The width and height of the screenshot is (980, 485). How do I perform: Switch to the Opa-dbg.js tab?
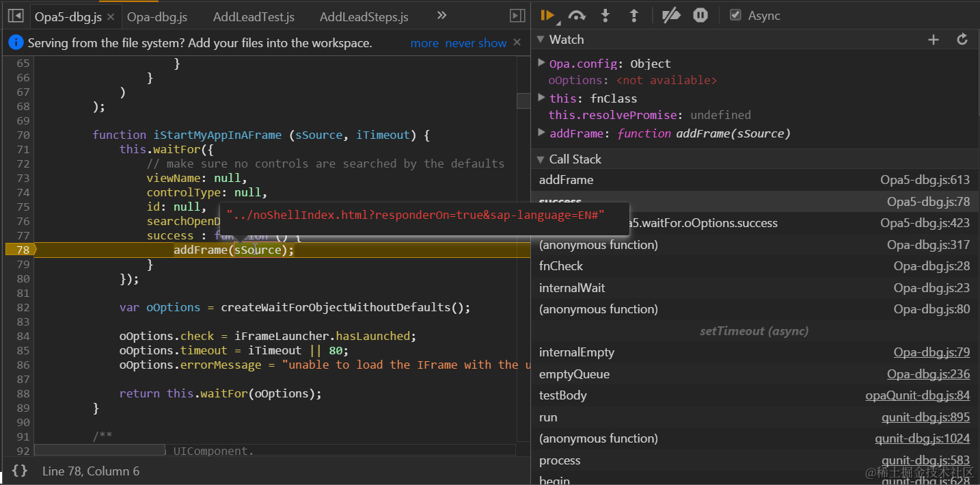click(x=157, y=16)
